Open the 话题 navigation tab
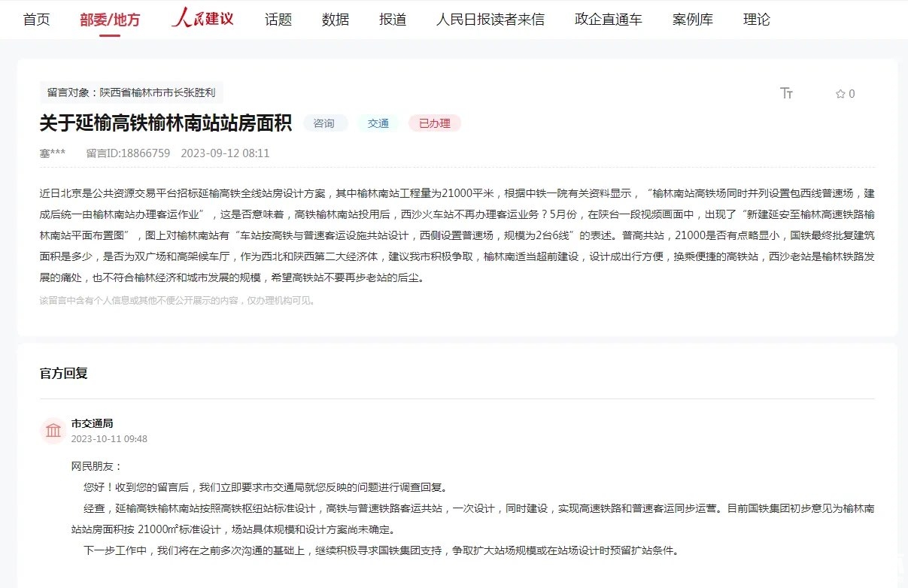The width and height of the screenshot is (908, 588). (278, 20)
